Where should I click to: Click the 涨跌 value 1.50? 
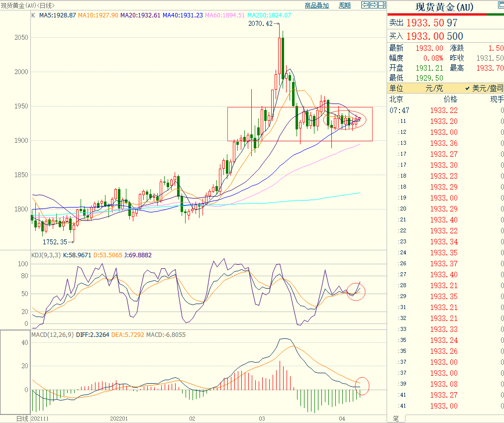(496, 48)
